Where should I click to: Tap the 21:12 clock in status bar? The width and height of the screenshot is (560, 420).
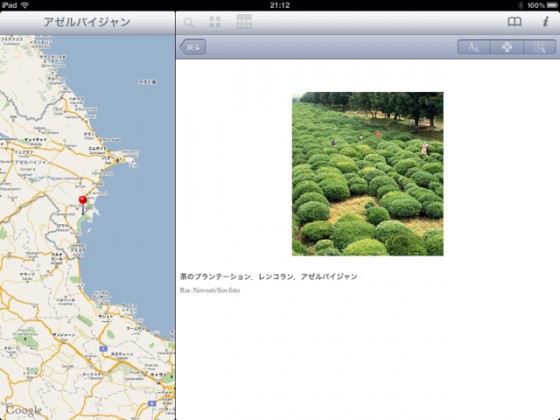[280, 5]
